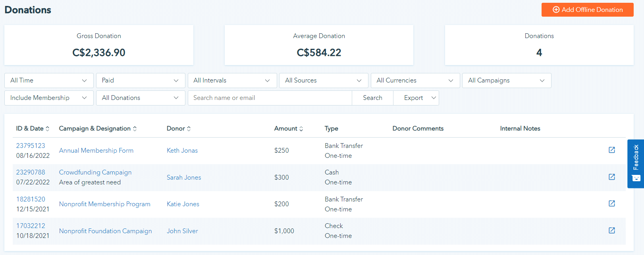Open the Crowdfunding Campaign link
The width and height of the screenshot is (644, 255).
pos(95,172)
